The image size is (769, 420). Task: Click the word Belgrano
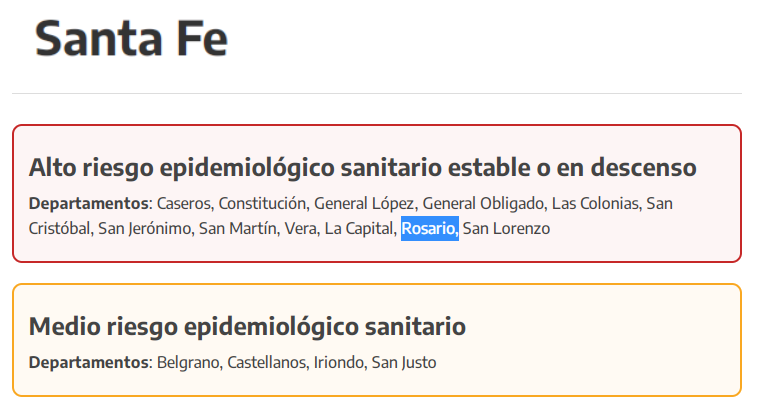point(188,362)
